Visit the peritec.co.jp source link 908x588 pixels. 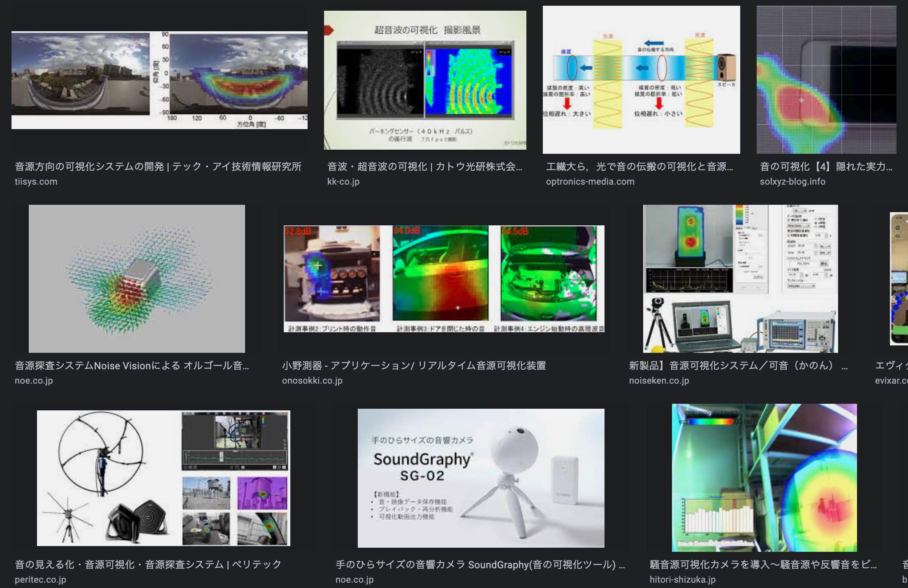click(40, 580)
